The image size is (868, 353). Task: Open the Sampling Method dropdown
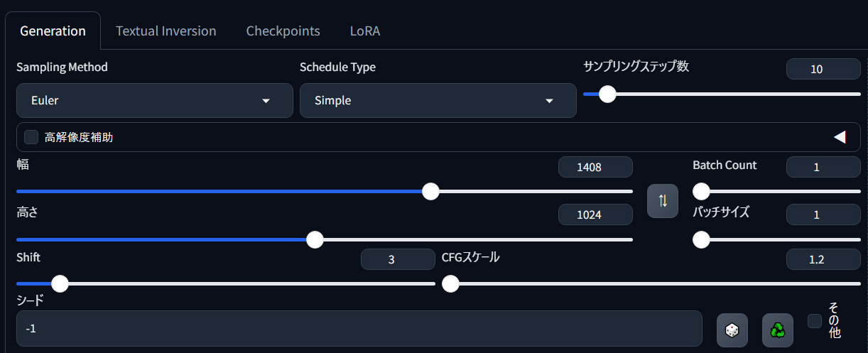point(155,100)
